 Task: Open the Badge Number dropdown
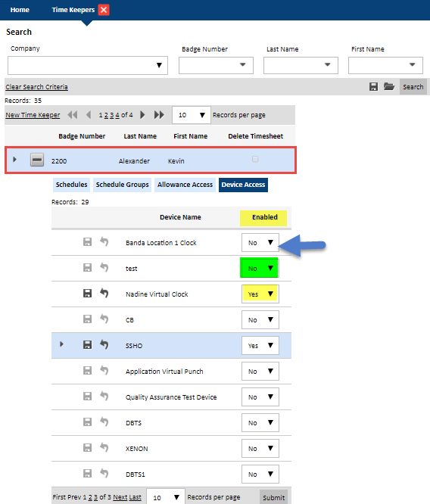216,65
